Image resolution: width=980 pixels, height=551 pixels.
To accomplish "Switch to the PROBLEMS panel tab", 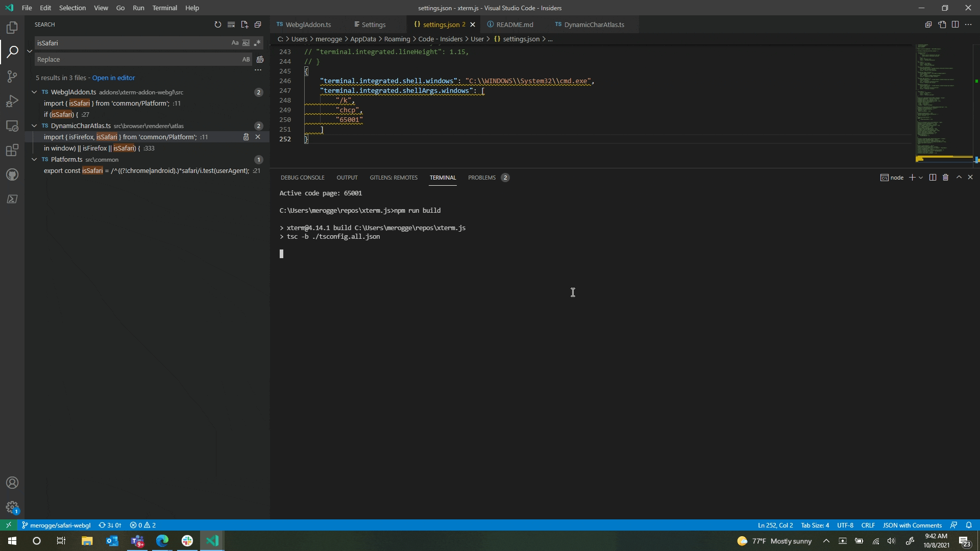I will (x=482, y=178).
